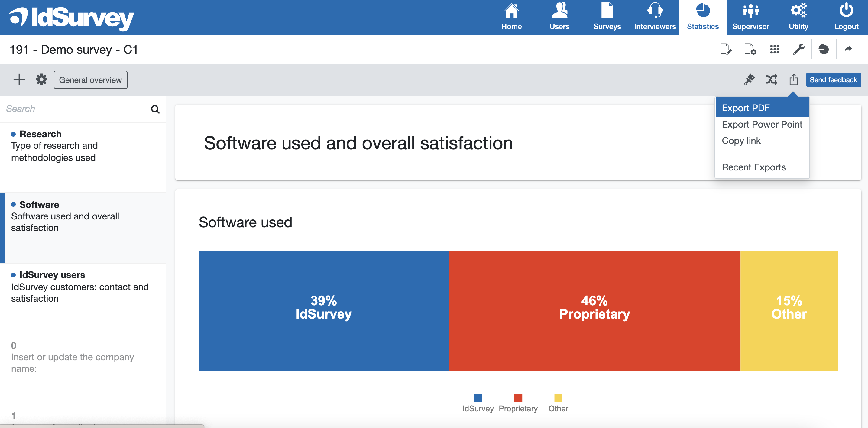
Task: Click the paintbrush style icon
Action: [x=750, y=79]
